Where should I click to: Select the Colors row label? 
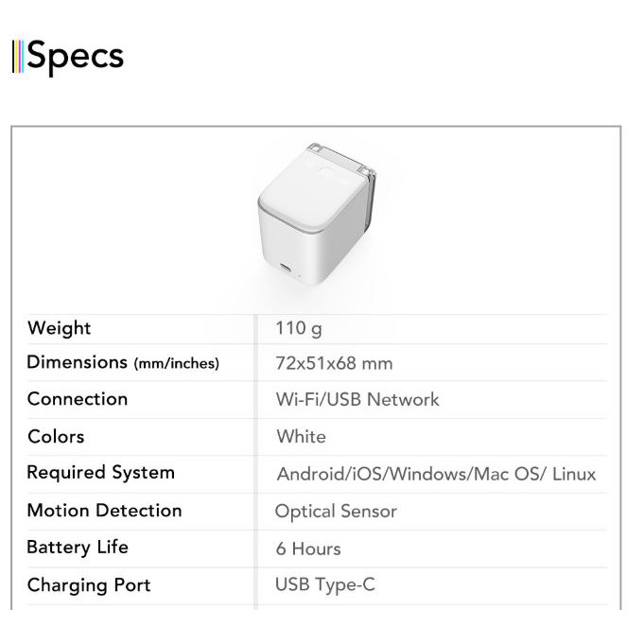[x=56, y=437]
